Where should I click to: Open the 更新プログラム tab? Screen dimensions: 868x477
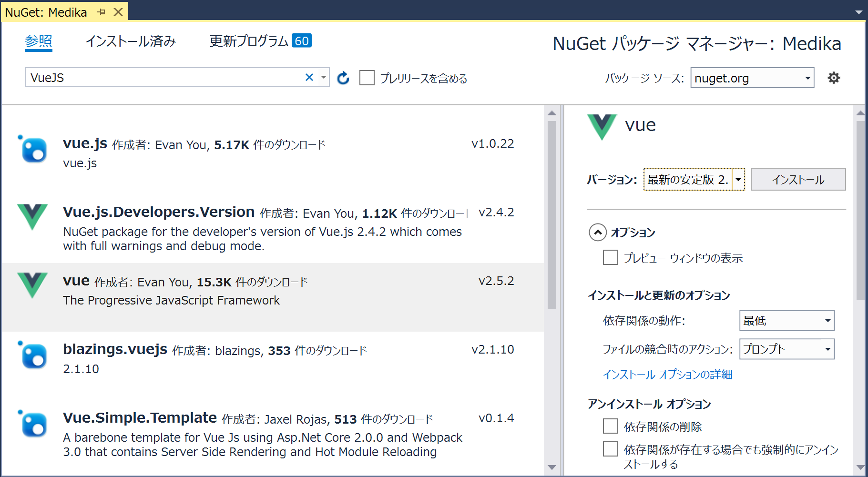click(x=260, y=41)
